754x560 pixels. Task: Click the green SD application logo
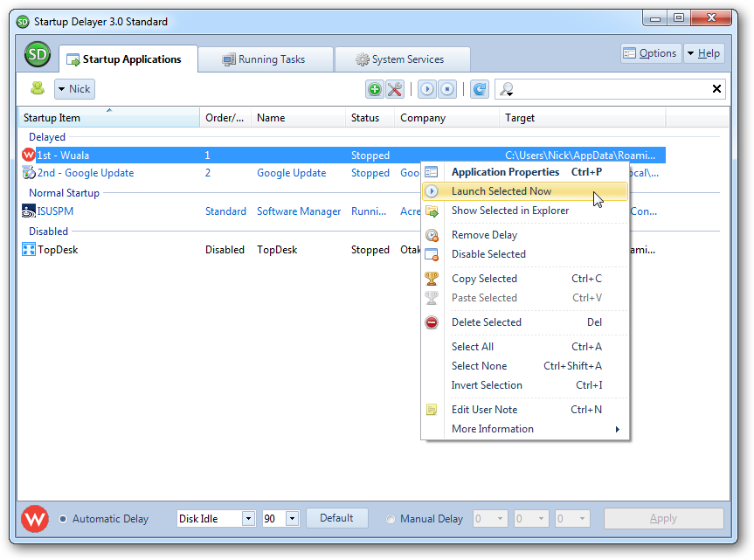38,55
